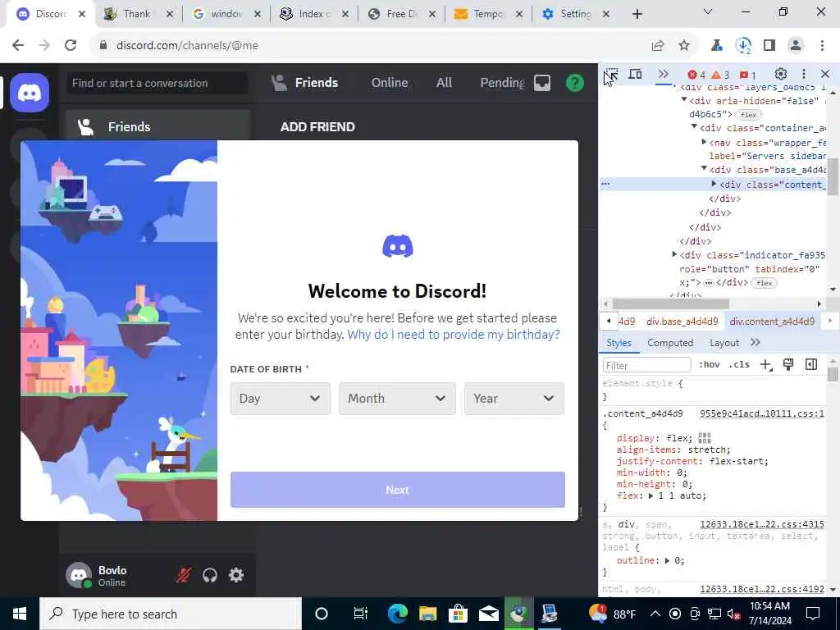Image resolution: width=840 pixels, height=630 pixels.
Task: Close the DevTools panel
Action: coord(825,74)
